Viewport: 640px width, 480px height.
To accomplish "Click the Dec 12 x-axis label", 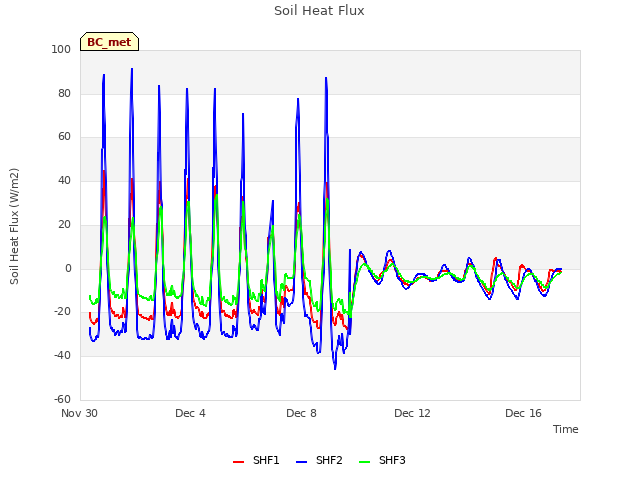I will pos(412,413).
